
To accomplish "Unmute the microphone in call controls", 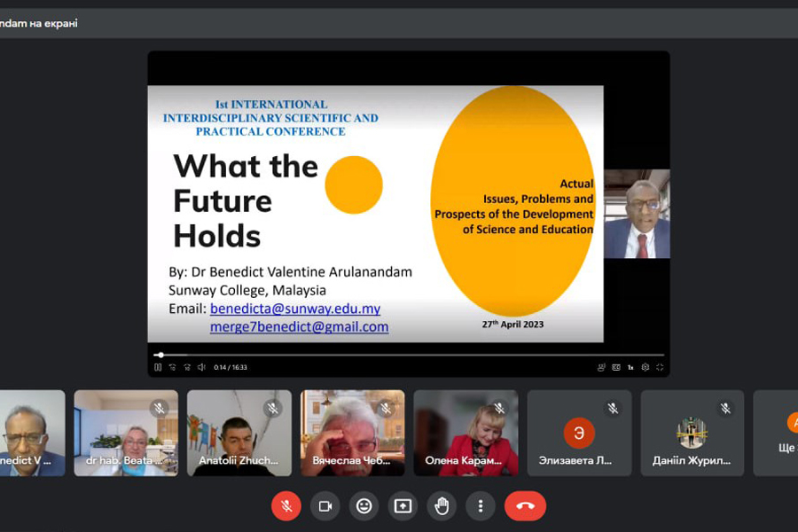I will pyautogui.click(x=286, y=506).
